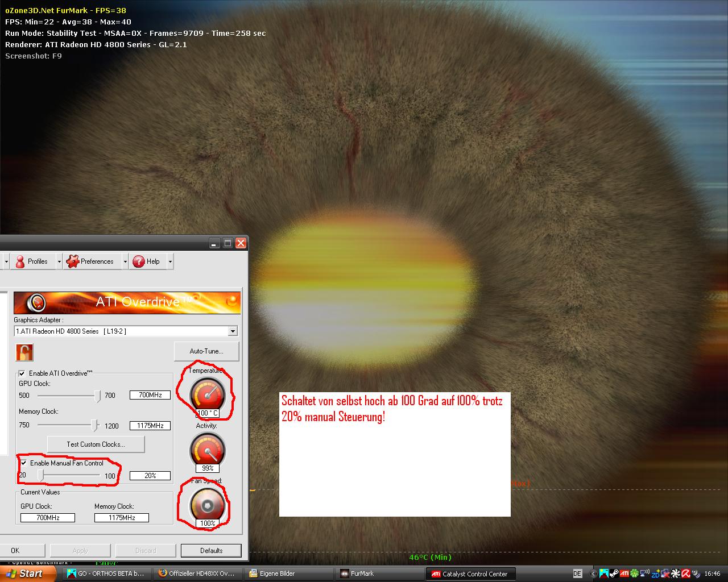Expand the dropdown arrow next to Preferences
This screenshot has height=582, width=728.
(x=125, y=261)
